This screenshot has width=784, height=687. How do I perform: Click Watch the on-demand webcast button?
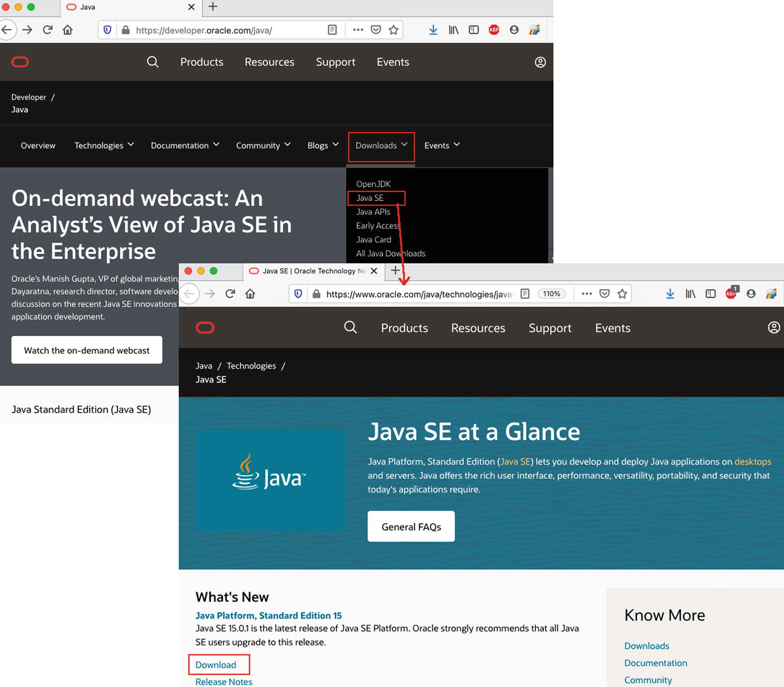click(87, 350)
